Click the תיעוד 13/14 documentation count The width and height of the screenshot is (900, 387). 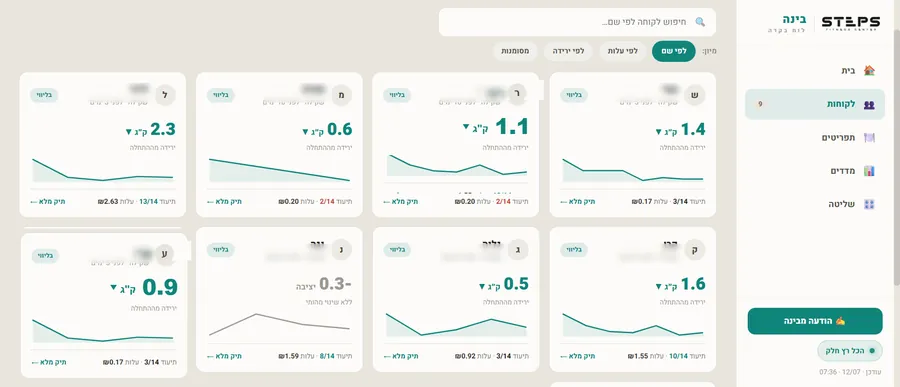[157, 202]
